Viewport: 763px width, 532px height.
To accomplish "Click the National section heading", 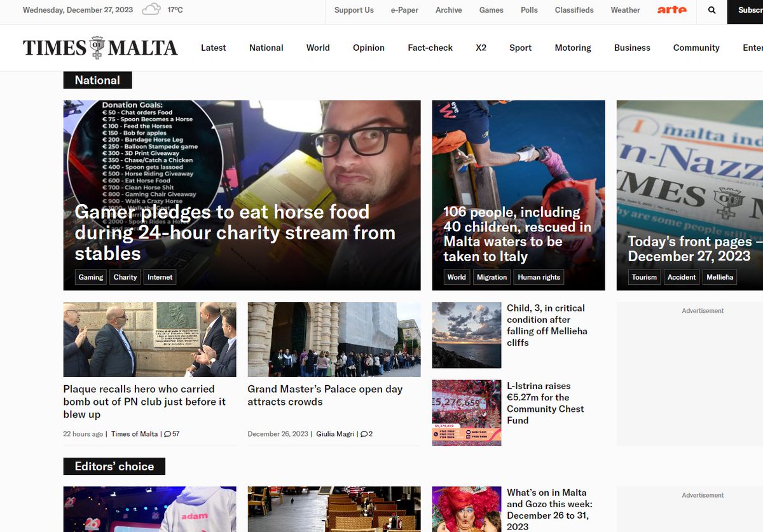I will pyautogui.click(x=97, y=80).
